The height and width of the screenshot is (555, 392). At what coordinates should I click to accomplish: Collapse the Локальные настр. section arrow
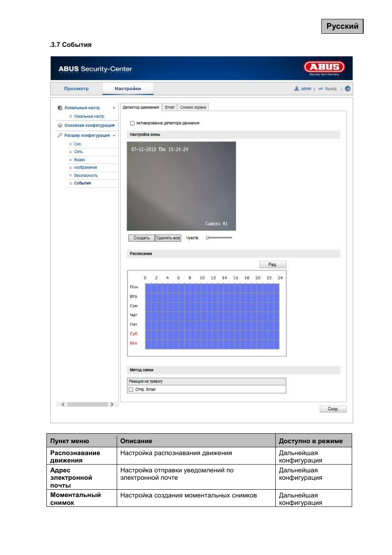114,108
